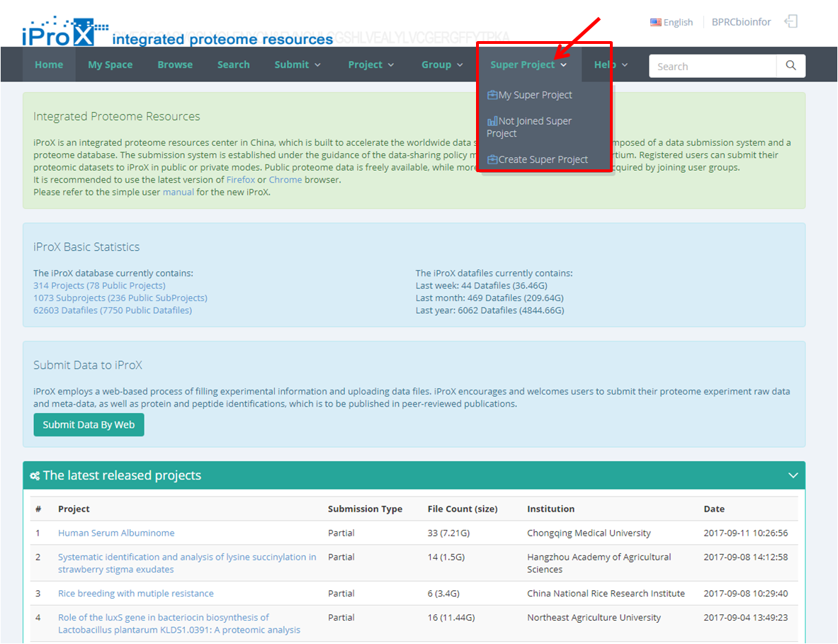838x644 pixels.
Task: Click the 14 (1.5G) file count cell
Action: 446,557
